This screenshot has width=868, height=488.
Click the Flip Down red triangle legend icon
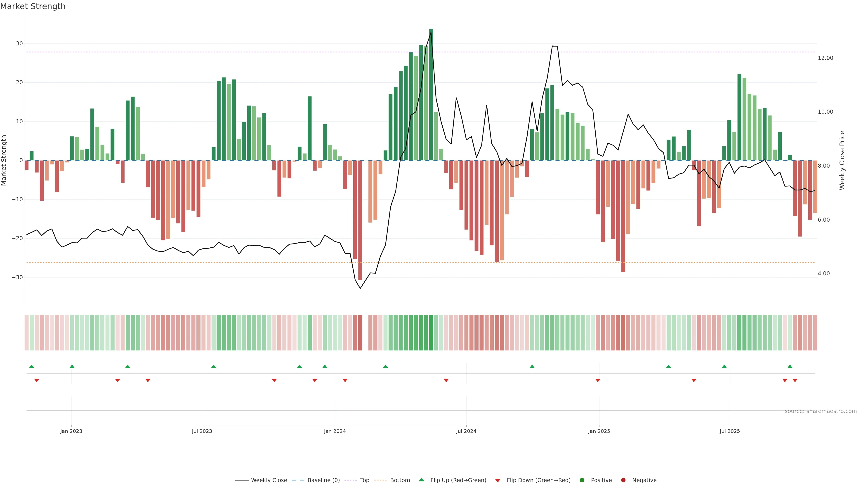[497, 480]
